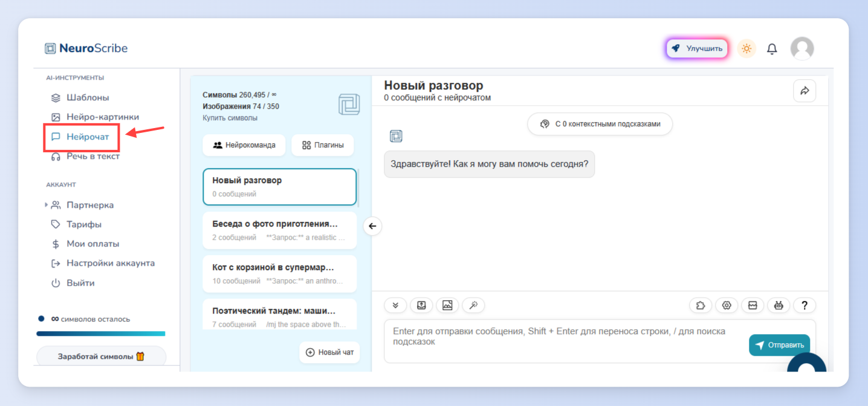The width and height of the screenshot is (868, 406).
Task: Click the Улучшить upgrade button
Action: [x=697, y=48]
